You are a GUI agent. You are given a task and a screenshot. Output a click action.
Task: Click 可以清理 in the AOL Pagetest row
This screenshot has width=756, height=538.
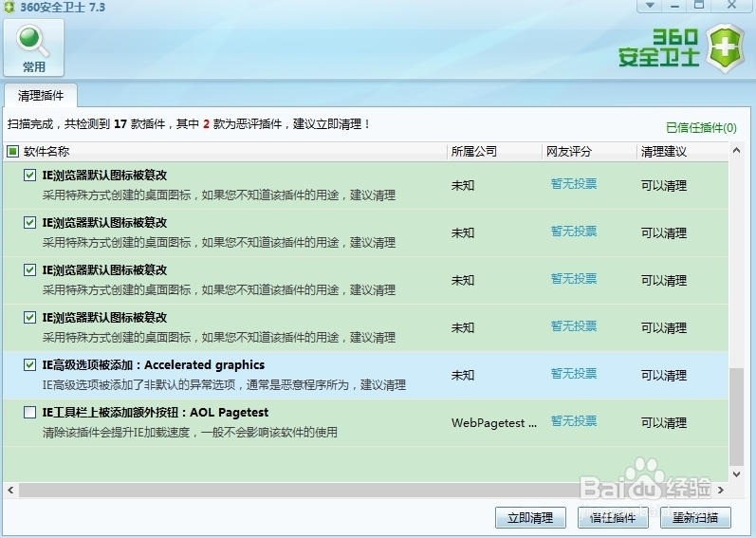664,423
